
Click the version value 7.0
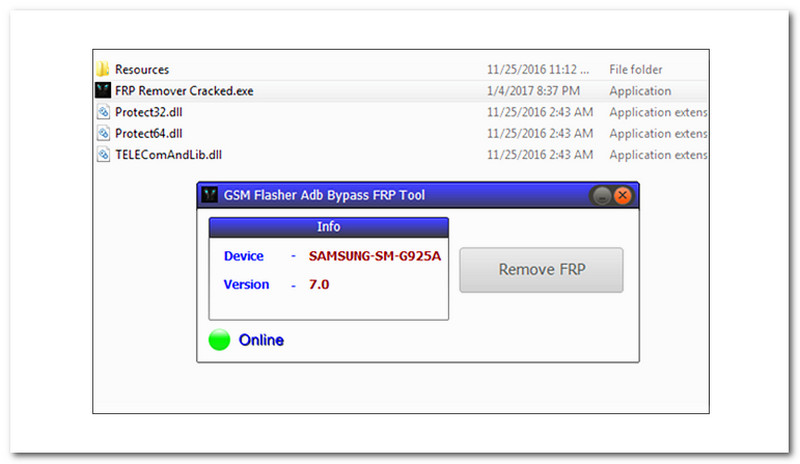coord(319,284)
